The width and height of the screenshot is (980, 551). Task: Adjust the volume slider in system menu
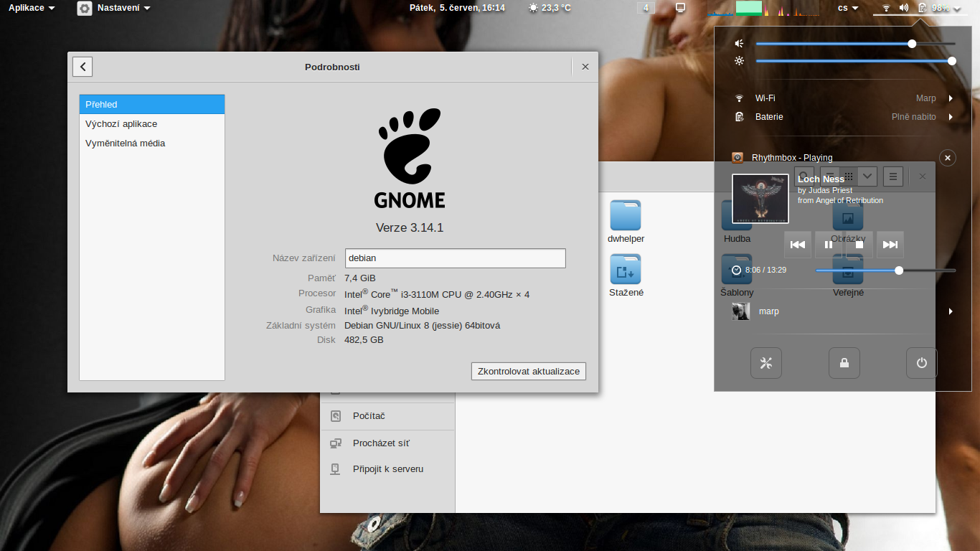click(855, 44)
